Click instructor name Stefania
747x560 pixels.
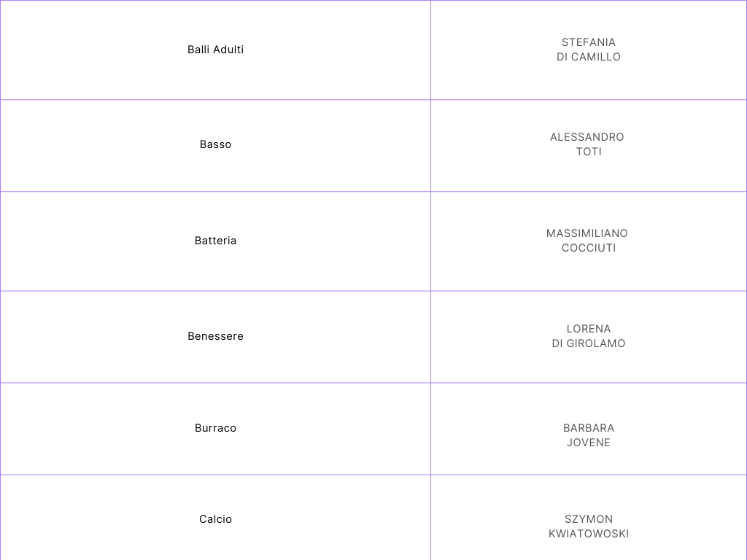[x=589, y=42]
